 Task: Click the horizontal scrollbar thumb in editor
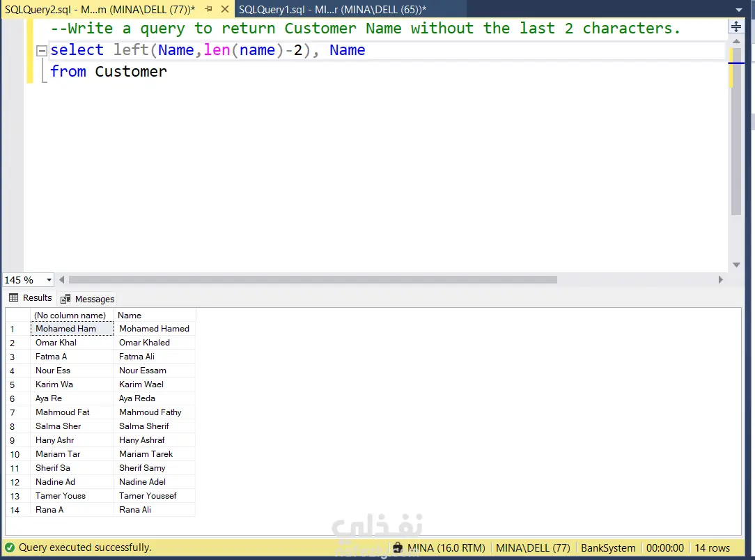(x=313, y=280)
